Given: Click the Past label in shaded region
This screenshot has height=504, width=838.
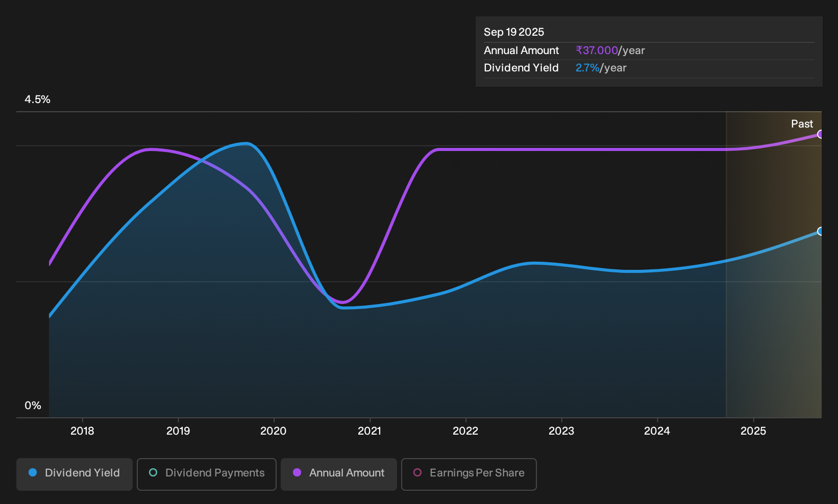Looking at the screenshot, I should click(802, 124).
